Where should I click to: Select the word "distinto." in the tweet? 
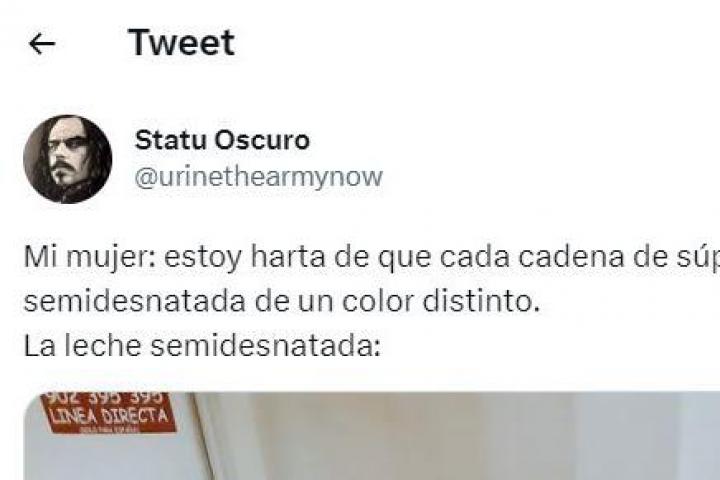481,302
